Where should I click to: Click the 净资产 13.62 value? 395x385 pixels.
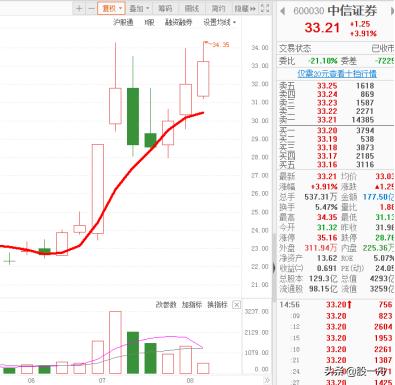[327, 258]
